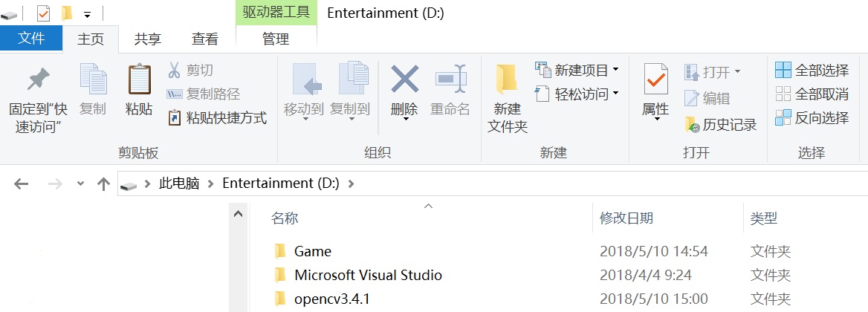The image size is (868, 312).
Task: Sort by Name (名称) column header
Action: click(285, 218)
